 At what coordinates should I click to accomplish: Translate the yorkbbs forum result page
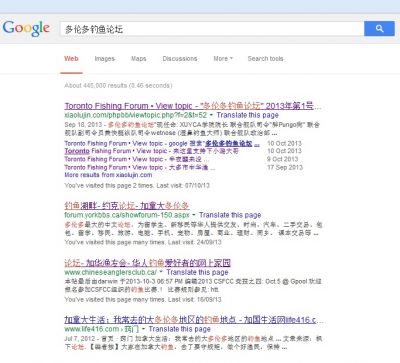[x=230, y=215]
